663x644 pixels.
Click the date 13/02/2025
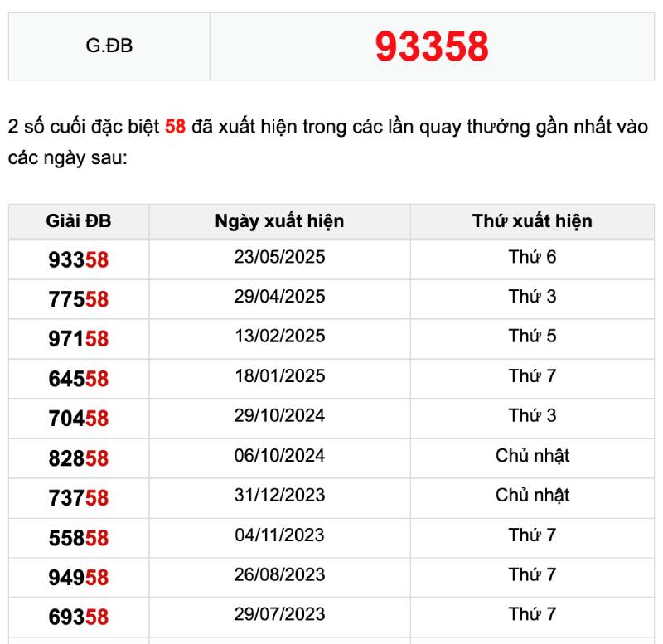click(x=279, y=337)
